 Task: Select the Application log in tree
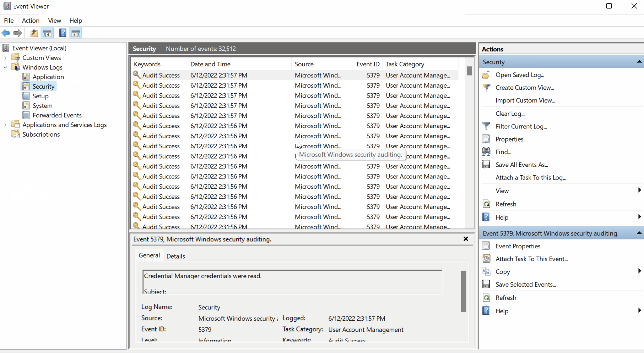(x=48, y=77)
